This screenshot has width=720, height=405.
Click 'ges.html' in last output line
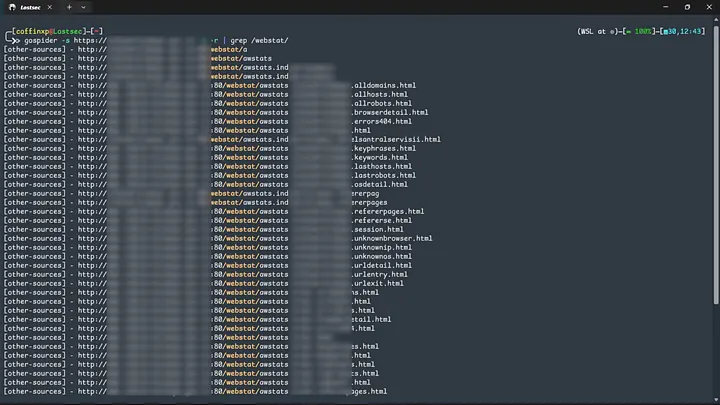[x=369, y=392]
